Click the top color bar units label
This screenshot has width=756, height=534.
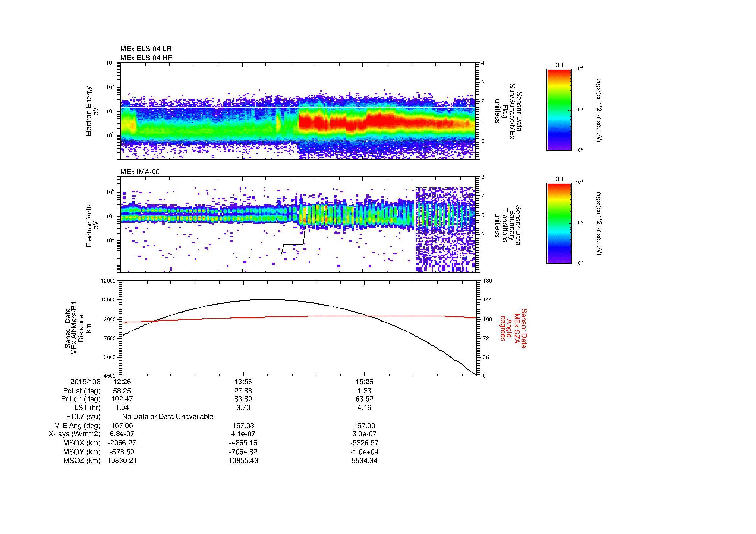point(599,110)
